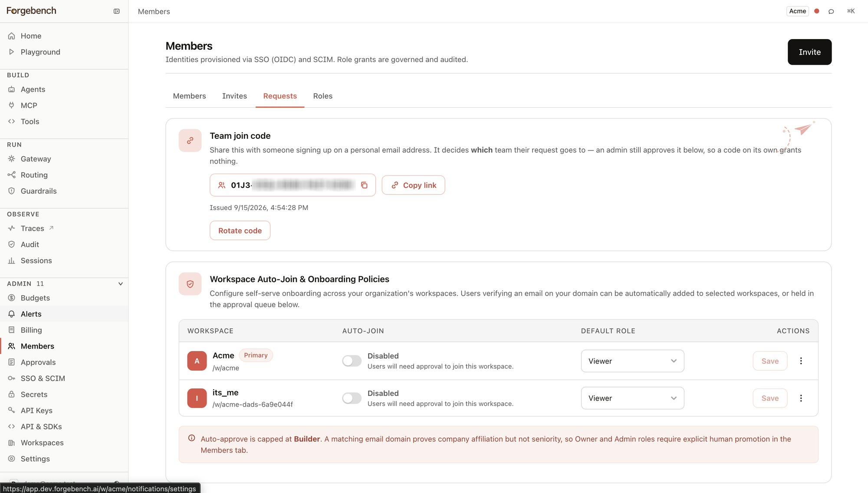Open the chat icon in top bar
The height and width of the screenshot is (493, 868).
[x=831, y=11]
